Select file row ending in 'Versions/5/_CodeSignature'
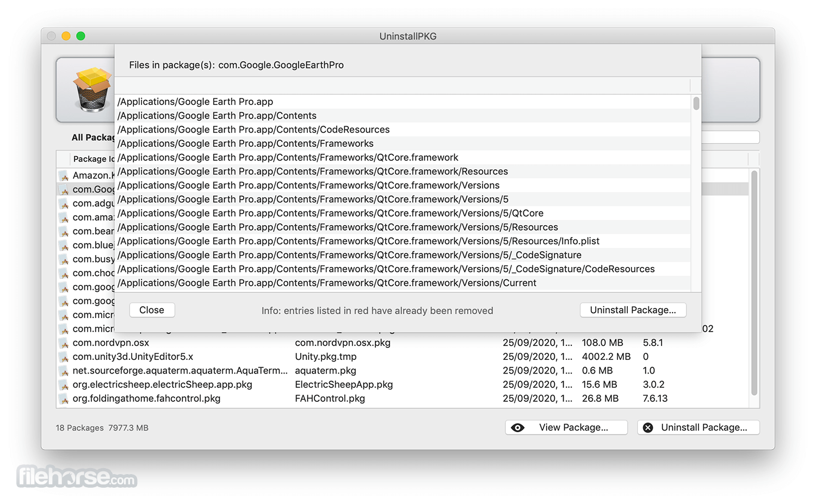Screen dimensions: 816x504 click(403, 256)
